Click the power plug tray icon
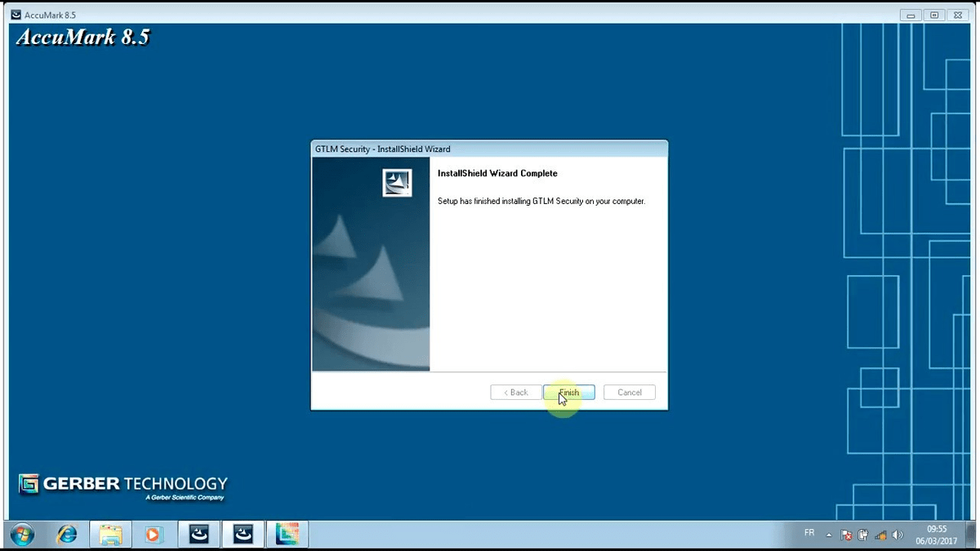 tap(863, 535)
